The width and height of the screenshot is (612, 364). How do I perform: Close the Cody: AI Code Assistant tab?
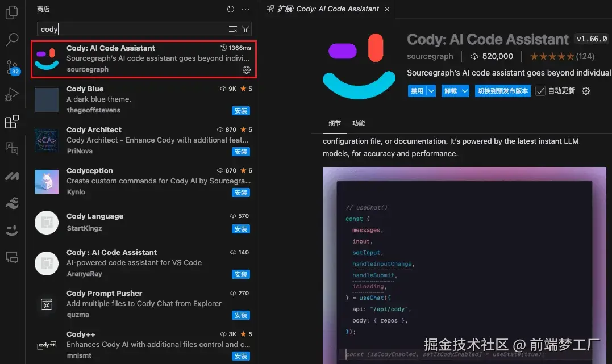click(387, 9)
